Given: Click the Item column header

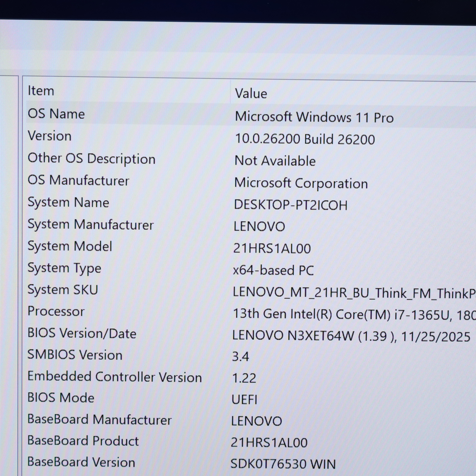Looking at the screenshot, I should [x=41, y=91].
